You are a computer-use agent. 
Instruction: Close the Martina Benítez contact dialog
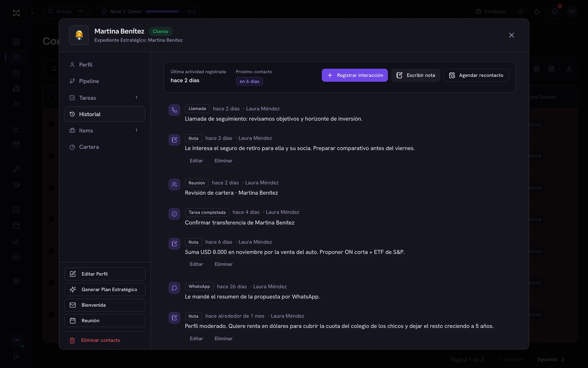click(512, 35)
